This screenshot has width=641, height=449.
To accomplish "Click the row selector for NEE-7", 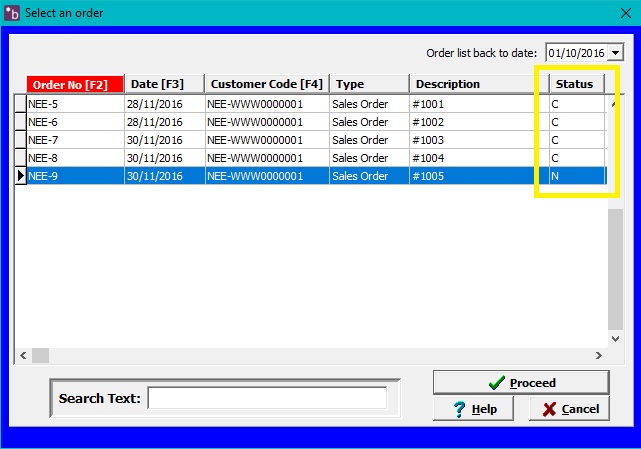I will click(x=20, y=140).
